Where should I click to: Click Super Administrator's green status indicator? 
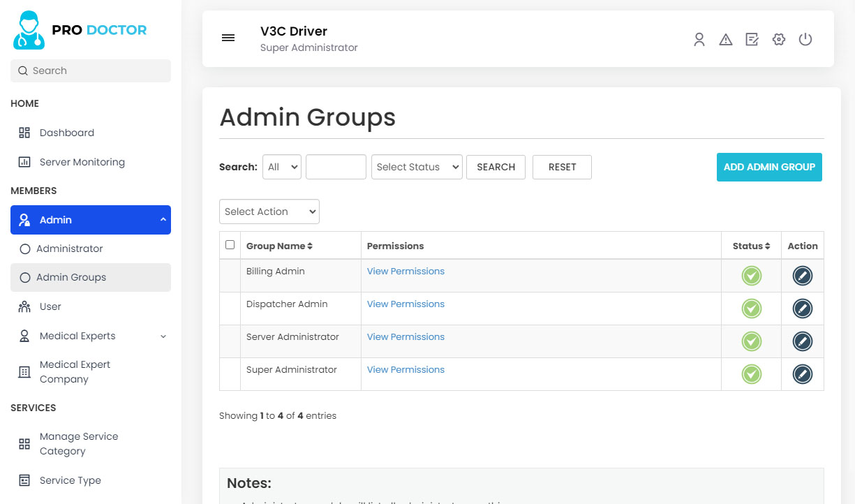coord(751,374)
